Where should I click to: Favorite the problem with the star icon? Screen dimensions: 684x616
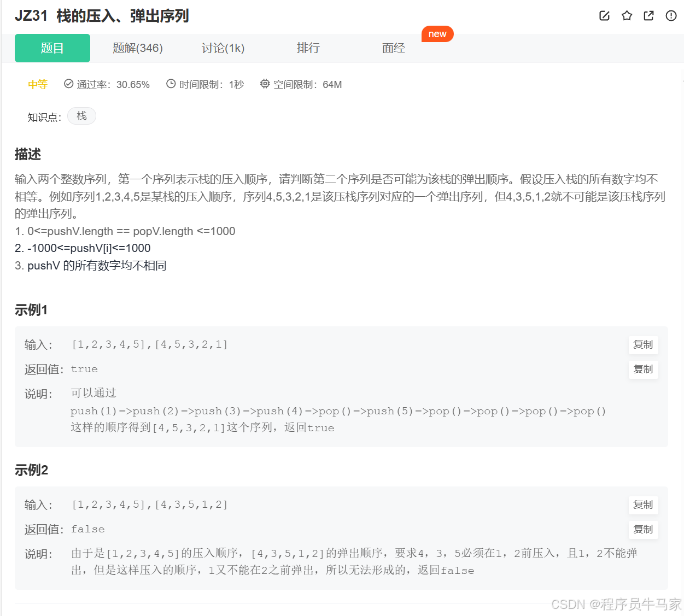coord(627,16)
